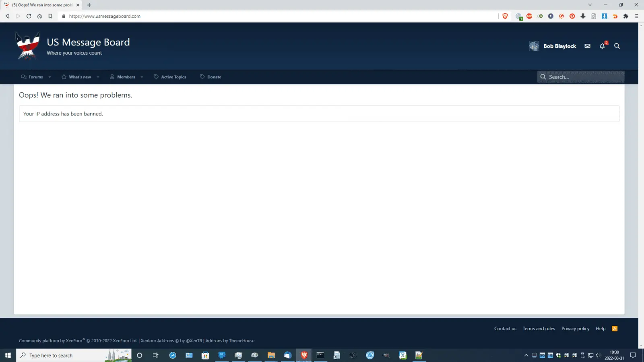The width and height of the screenshot is (644, 362).
Task: Bookmark this page
Action: pos(50,16)
